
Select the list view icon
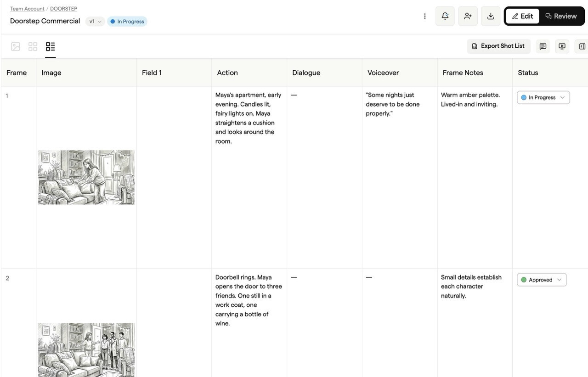tap(51, 46)
